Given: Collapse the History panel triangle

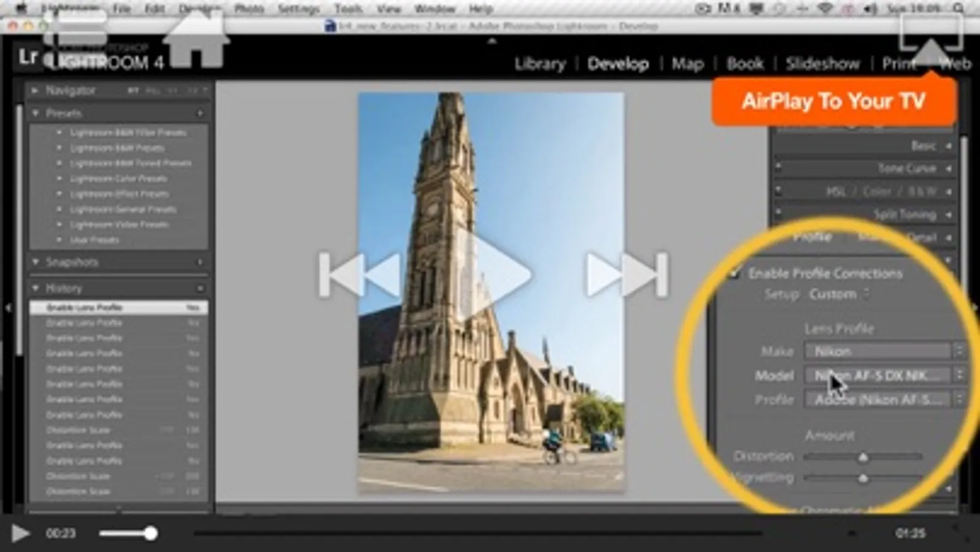Looking at the screenshot, I should pyautogui.click(x=36, y=288).
